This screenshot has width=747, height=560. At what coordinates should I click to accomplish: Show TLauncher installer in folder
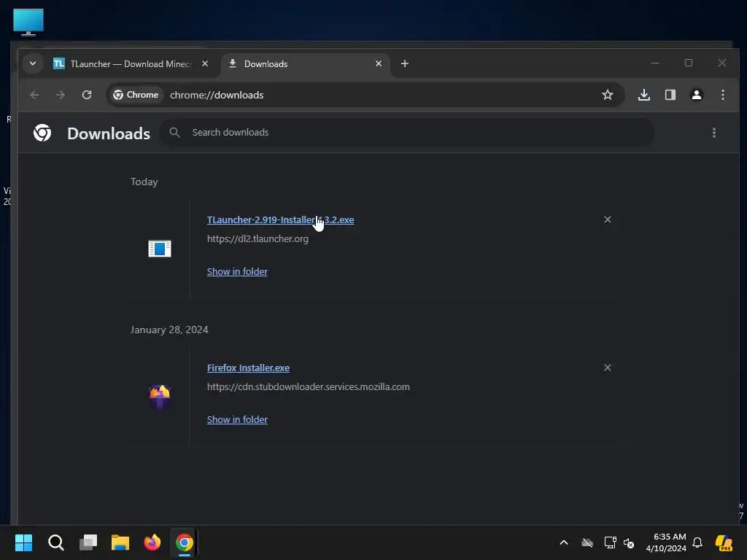coord(237,271)
